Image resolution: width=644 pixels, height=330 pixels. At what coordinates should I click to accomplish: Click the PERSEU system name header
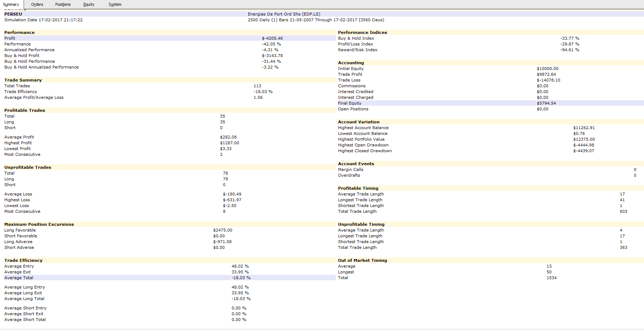13,14
